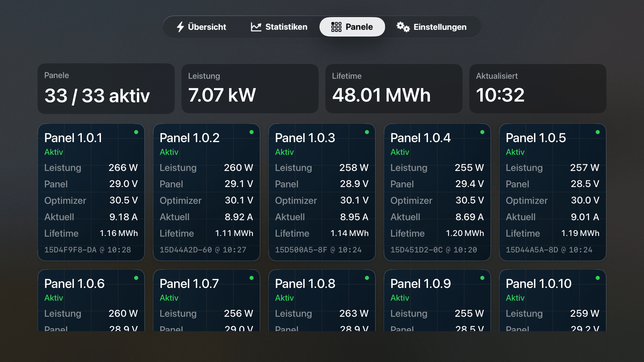Select the Panel 1.0.5 card title

coord(536,138)
